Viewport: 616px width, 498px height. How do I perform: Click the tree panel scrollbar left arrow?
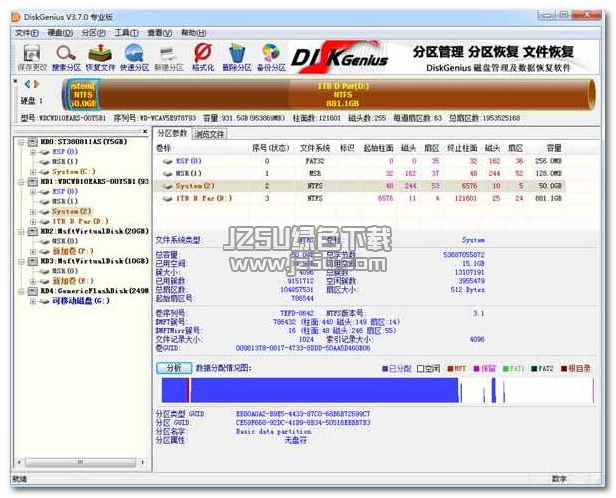(19, 462)
